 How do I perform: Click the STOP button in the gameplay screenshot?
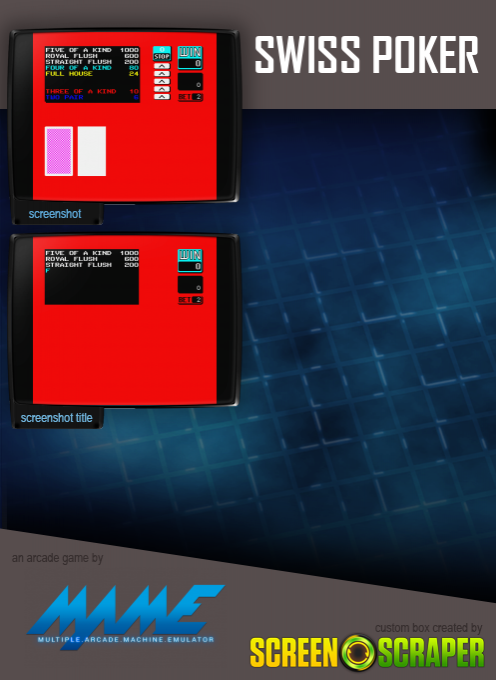tap(162, 54)
